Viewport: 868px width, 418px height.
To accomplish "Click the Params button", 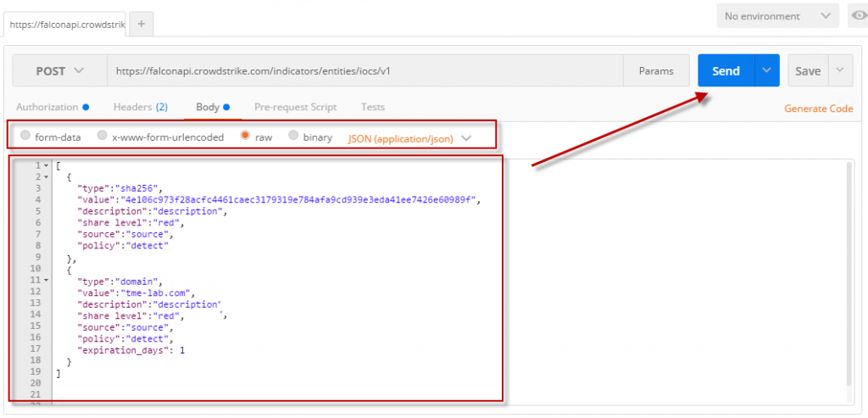I will [x=656, y=71].
